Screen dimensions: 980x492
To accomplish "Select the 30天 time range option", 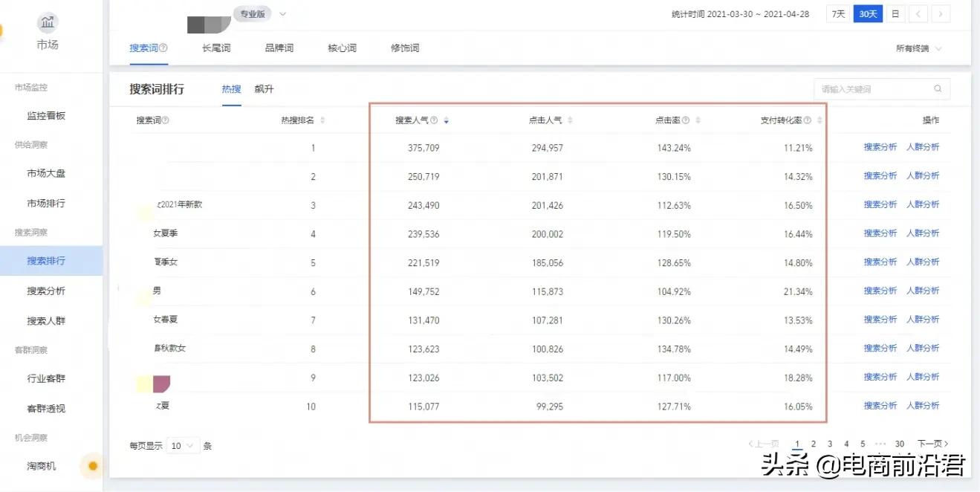I will point(866,13).
